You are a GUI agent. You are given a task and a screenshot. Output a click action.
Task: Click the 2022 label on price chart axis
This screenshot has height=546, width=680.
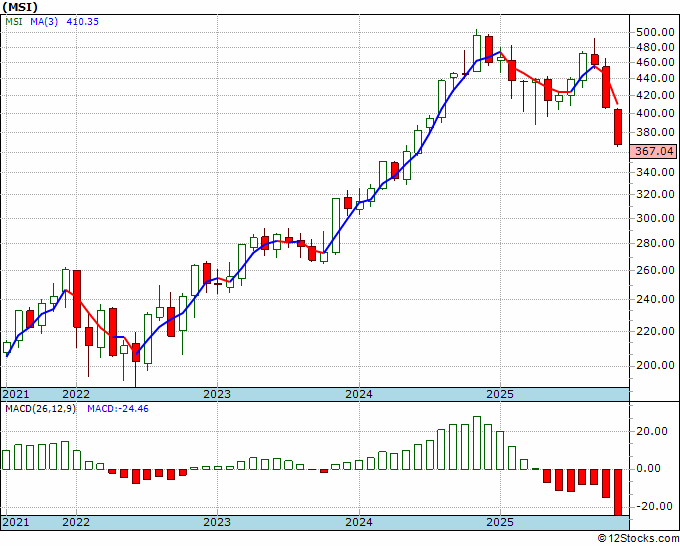coord(76,394)
